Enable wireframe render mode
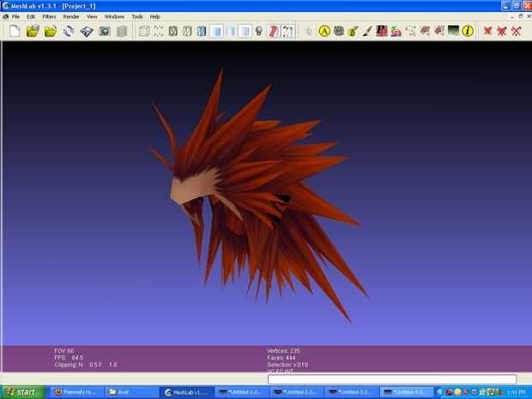Screen dimensions: 532x399 tap(173, 32)
